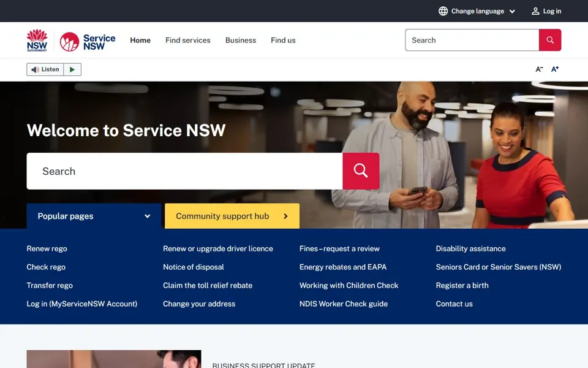Open the Business menu
Screen dimensions: 588x368
click(241, 40)
